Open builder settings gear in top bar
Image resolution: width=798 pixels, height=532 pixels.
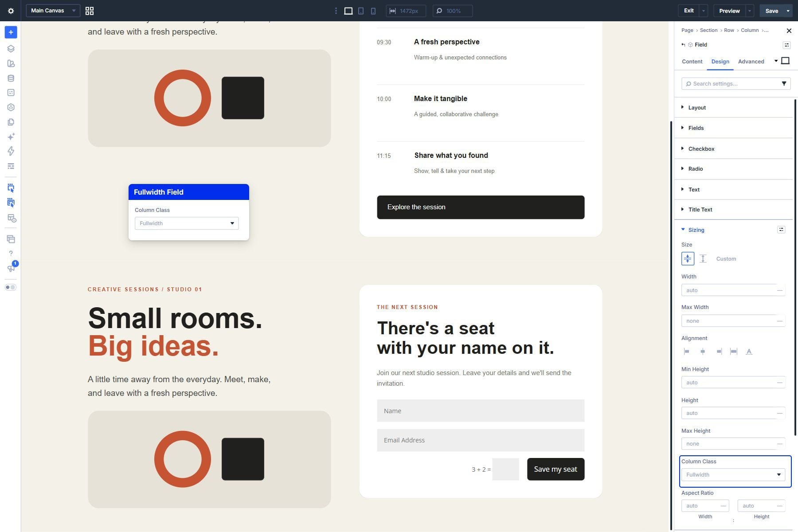11,11
